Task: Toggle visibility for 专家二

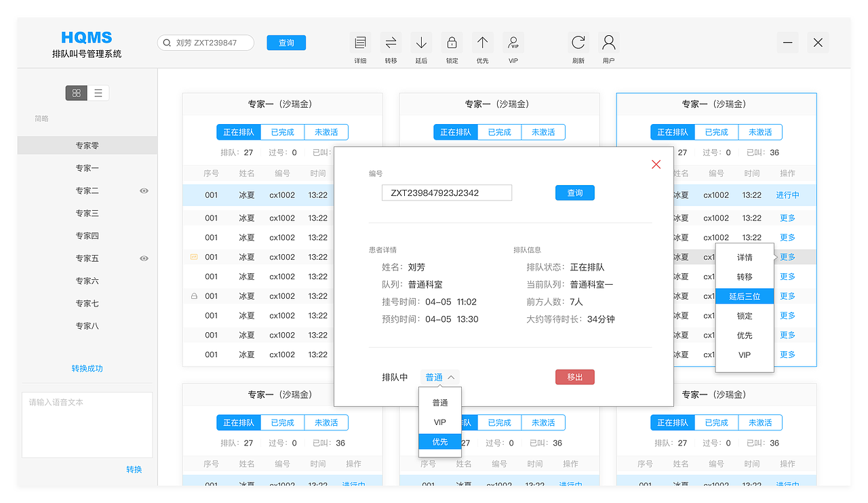Action: [144, 190]
